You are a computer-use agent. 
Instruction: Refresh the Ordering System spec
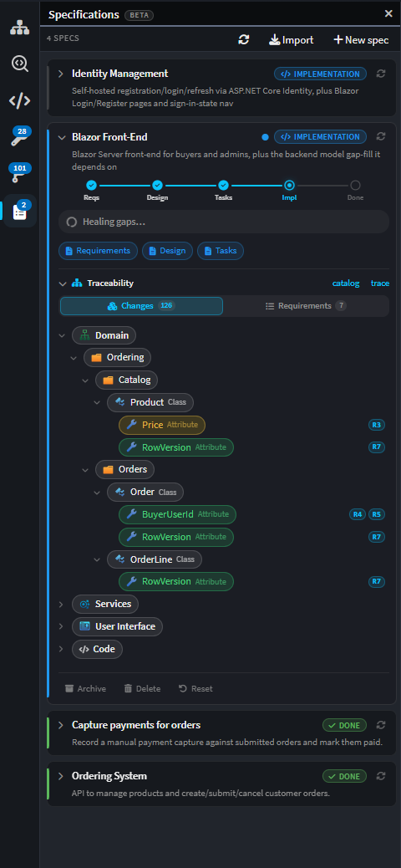381,776
